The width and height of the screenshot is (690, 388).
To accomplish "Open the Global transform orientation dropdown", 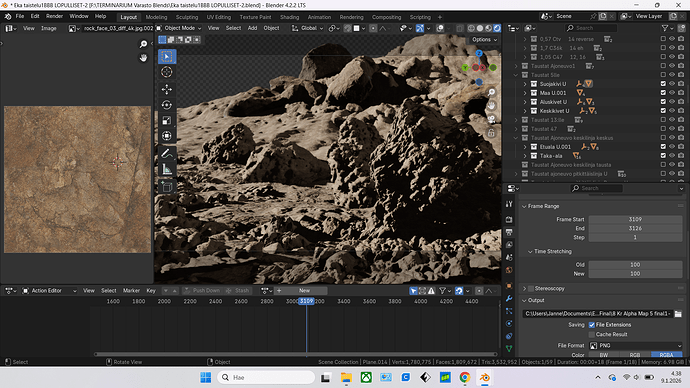I will coord(308,28).
